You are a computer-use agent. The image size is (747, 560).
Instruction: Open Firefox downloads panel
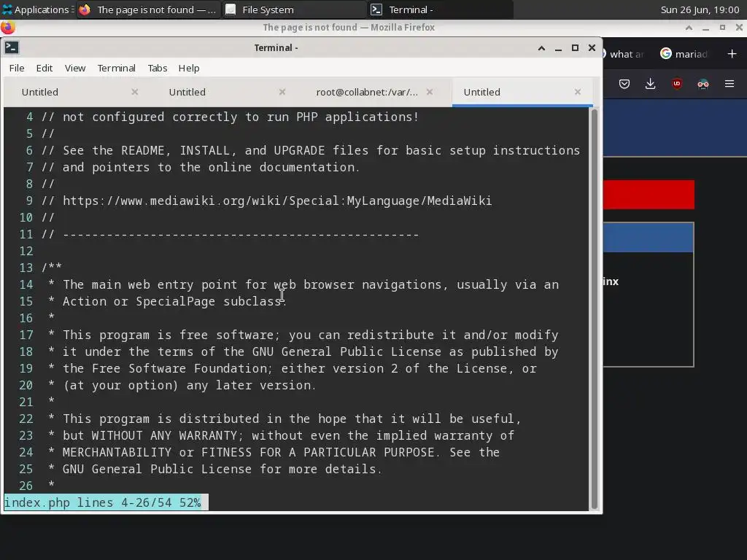click(650, 85)
